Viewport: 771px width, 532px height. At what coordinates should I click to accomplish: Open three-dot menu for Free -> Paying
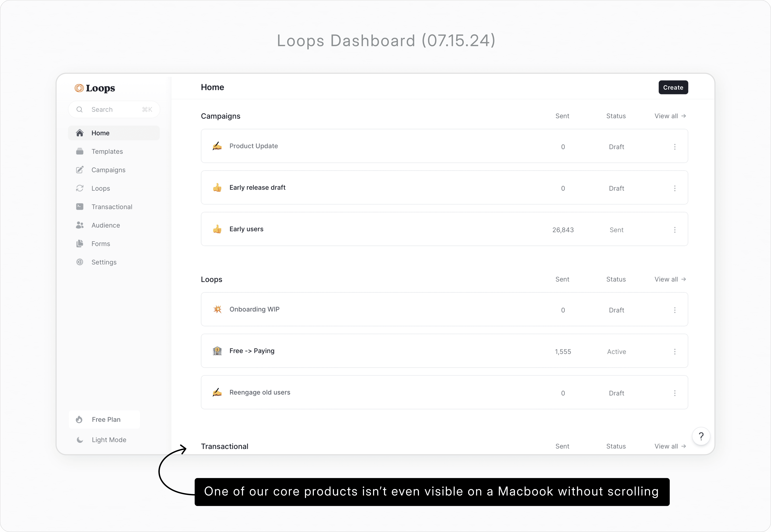pos(675,352)
